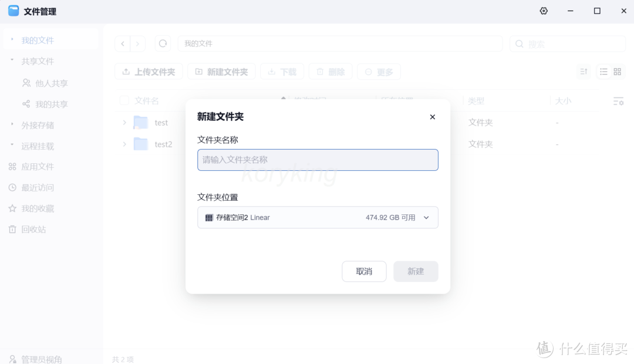Viewport: 634px width, 364px height.
Task: Click the 新建 (Create) button in the dialog
Action: [x=416, y=271]
